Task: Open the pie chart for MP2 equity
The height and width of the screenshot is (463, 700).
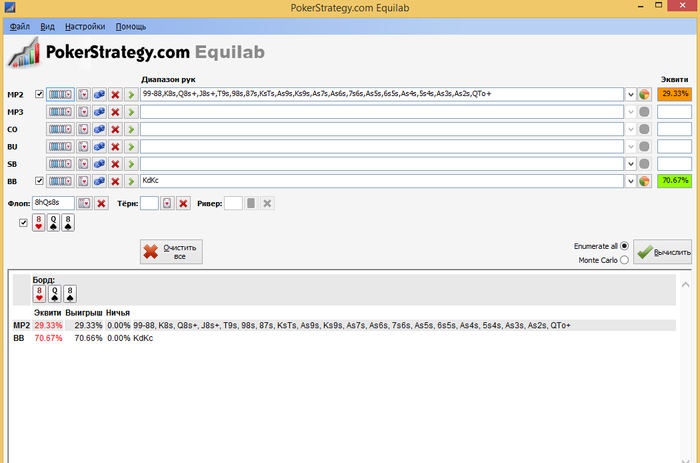Action: (x=644, y=95)
